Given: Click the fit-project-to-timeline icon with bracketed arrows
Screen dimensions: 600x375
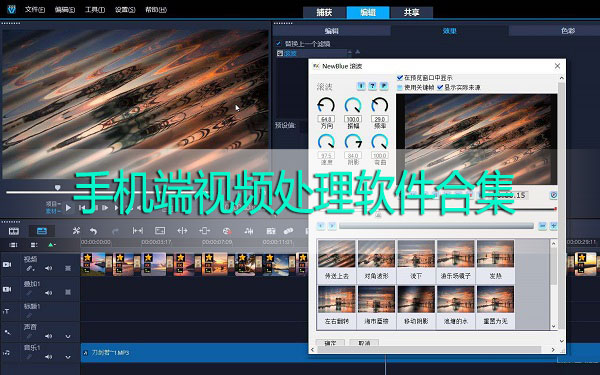Looking at the screenshot, I should click(x=137, y=231).
